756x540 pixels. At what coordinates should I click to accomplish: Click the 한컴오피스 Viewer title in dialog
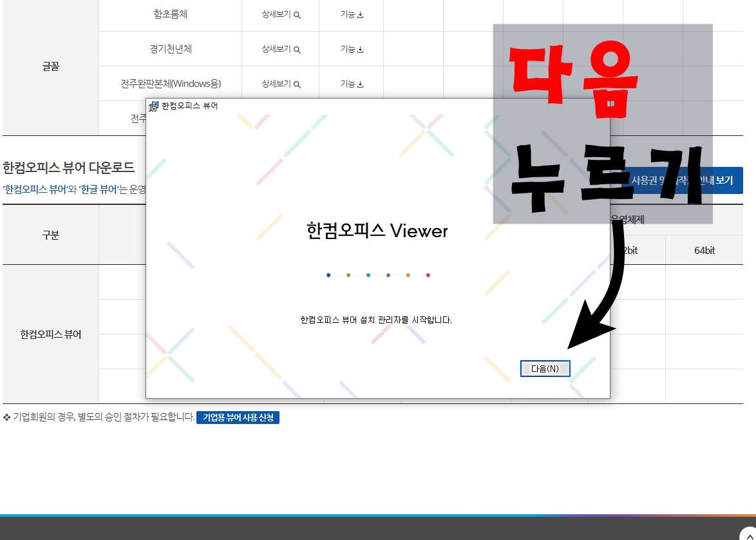pyautogui.click(x=377, y=231)
